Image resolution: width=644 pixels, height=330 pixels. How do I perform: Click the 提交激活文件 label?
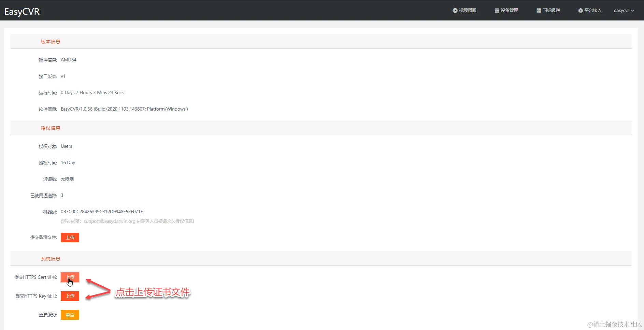click(44, 237)
